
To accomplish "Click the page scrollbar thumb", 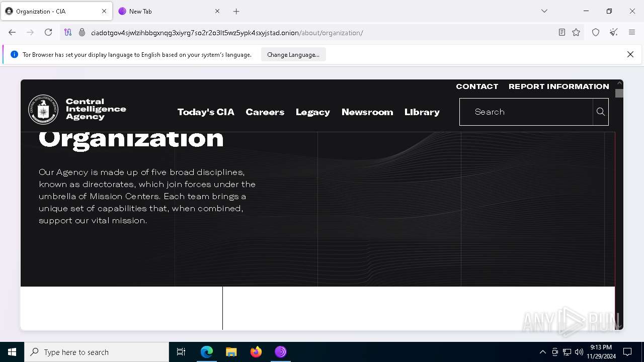I will (x=619, y=93).
